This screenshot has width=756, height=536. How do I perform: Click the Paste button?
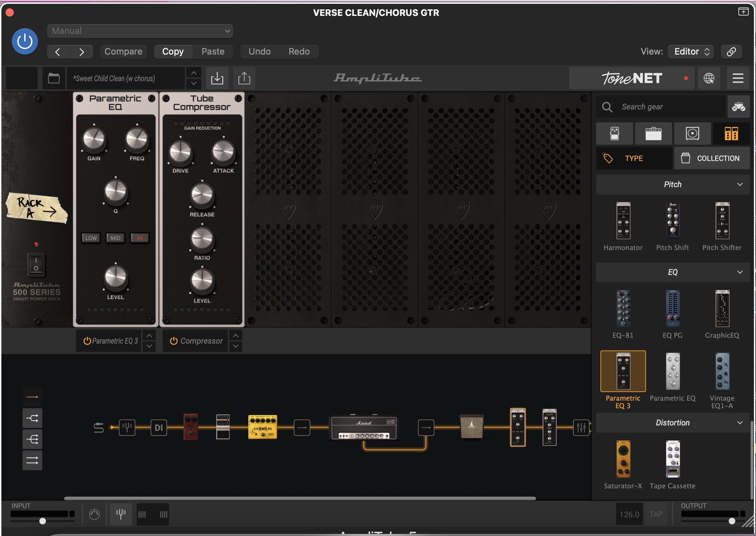213,51
